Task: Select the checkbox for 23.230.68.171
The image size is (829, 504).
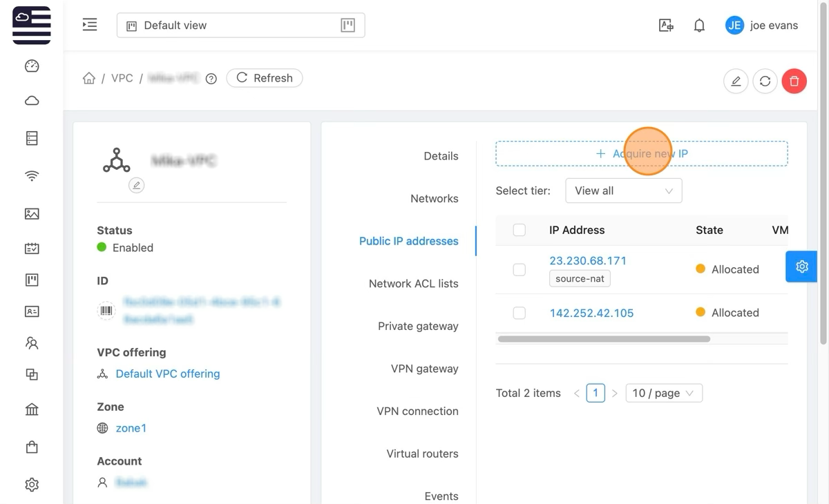Action: [520, 270]
